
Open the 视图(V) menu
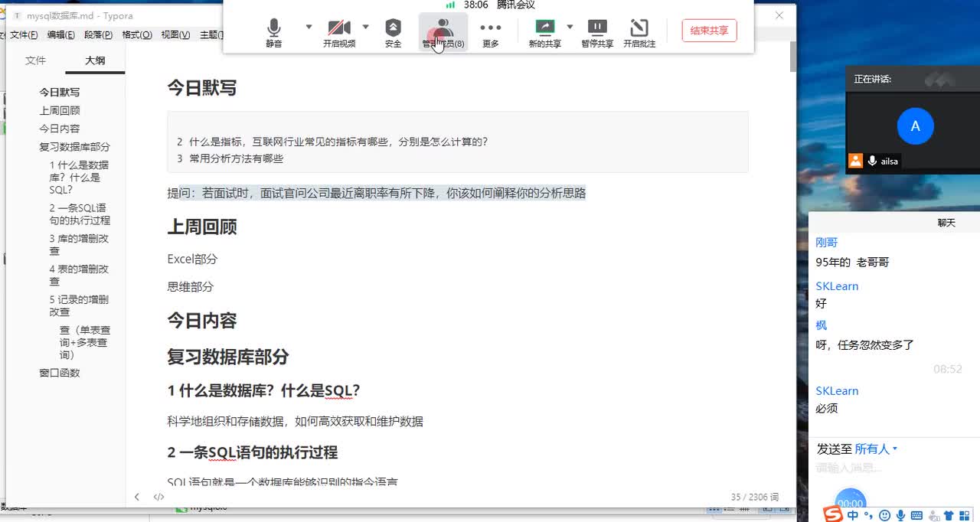tap(175, 34)
